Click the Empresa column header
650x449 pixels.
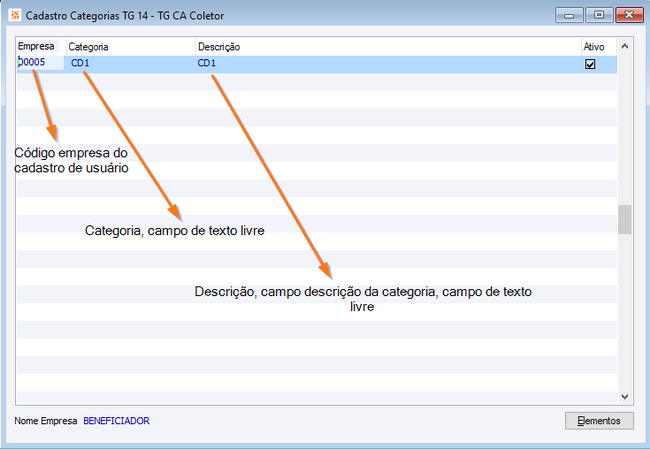click(x=41, y=46)
